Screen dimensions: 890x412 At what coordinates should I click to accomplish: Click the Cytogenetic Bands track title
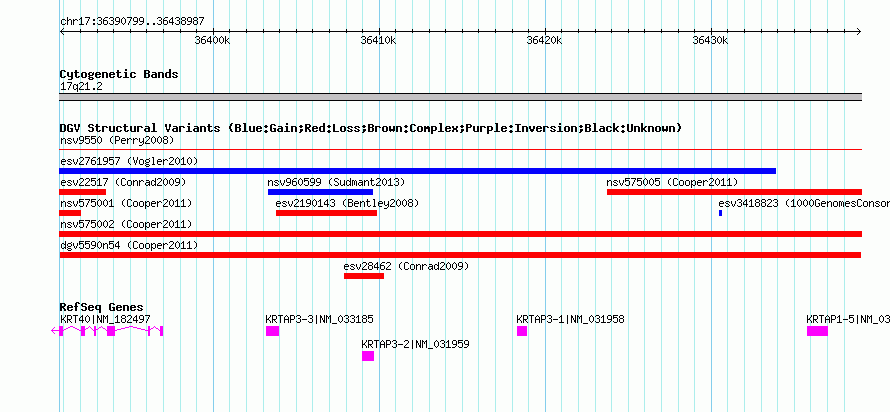pos(119,74)
